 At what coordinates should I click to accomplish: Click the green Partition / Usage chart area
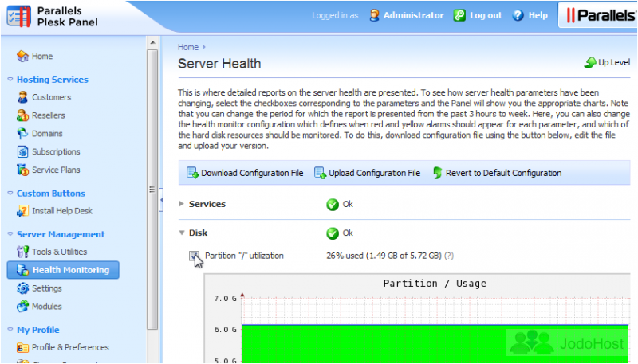[435, 345]
